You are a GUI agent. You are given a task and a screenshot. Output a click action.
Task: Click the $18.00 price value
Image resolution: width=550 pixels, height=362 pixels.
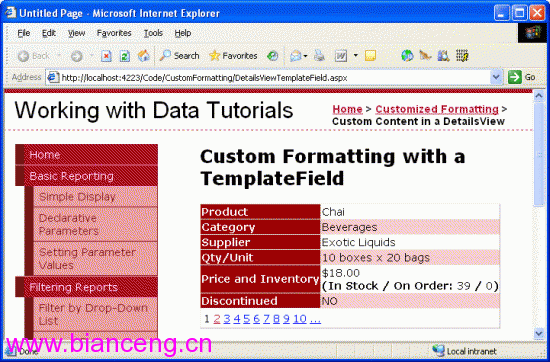coord(341,273)
